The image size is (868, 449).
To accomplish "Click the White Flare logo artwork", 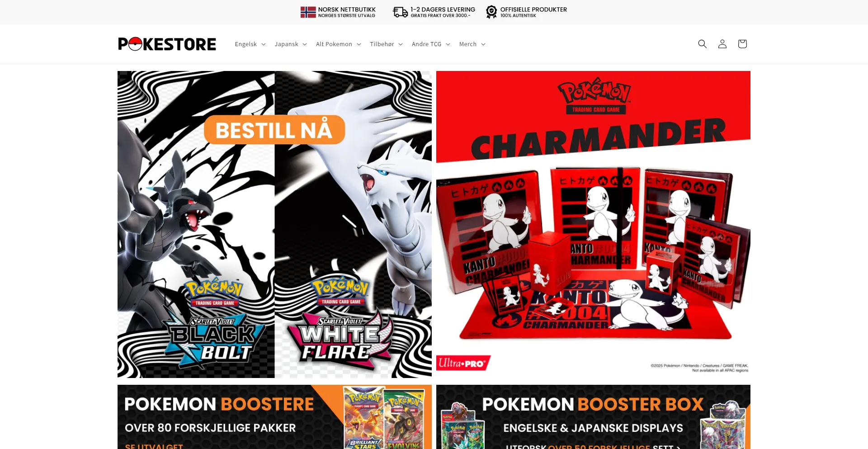I will coord(340,322).
